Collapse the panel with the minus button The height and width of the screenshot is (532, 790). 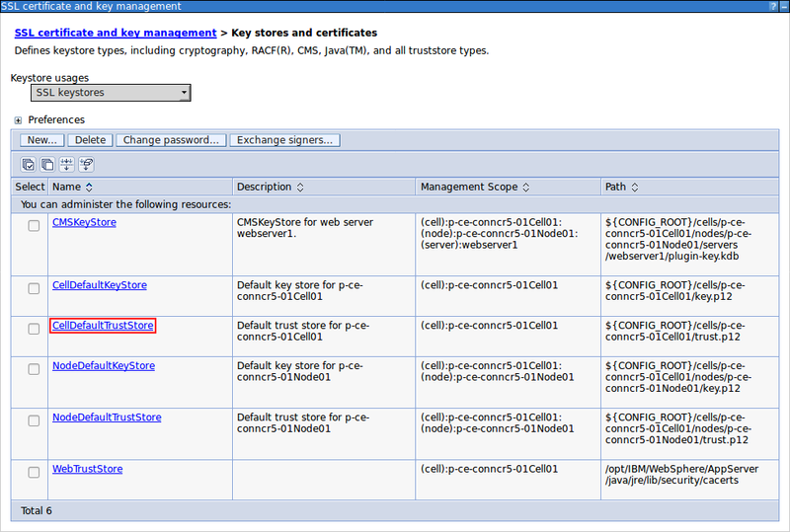(783, 7)
